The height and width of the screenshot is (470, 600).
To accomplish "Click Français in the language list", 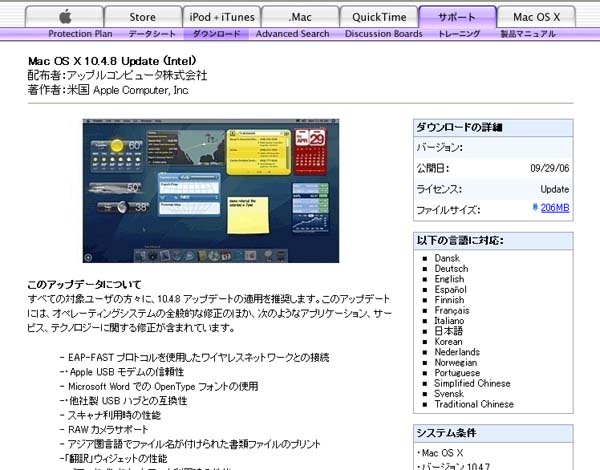I will 452,310.
